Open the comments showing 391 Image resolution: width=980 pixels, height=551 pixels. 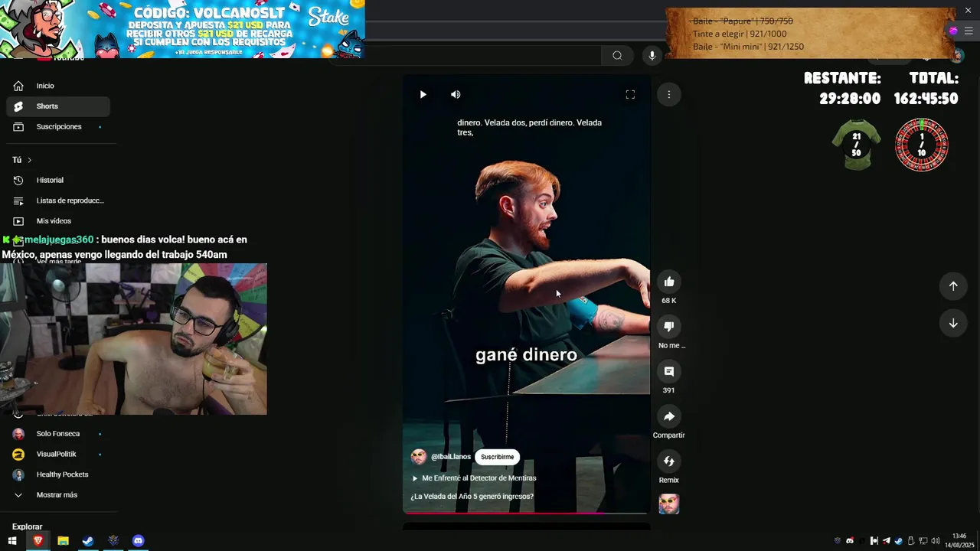point(668,371)
